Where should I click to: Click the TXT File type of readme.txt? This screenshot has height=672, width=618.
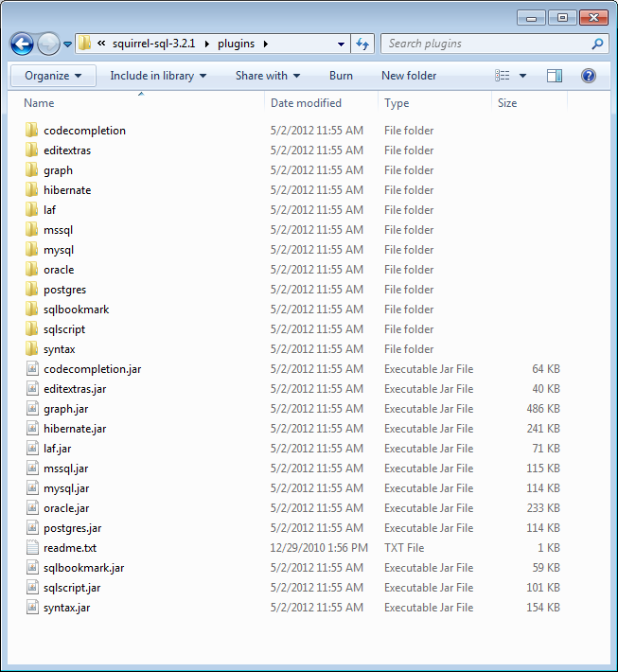pos(404,548)
